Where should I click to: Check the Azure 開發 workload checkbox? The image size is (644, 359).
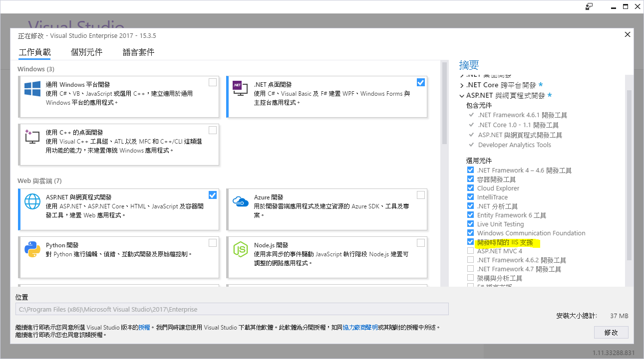coord(421,194)
